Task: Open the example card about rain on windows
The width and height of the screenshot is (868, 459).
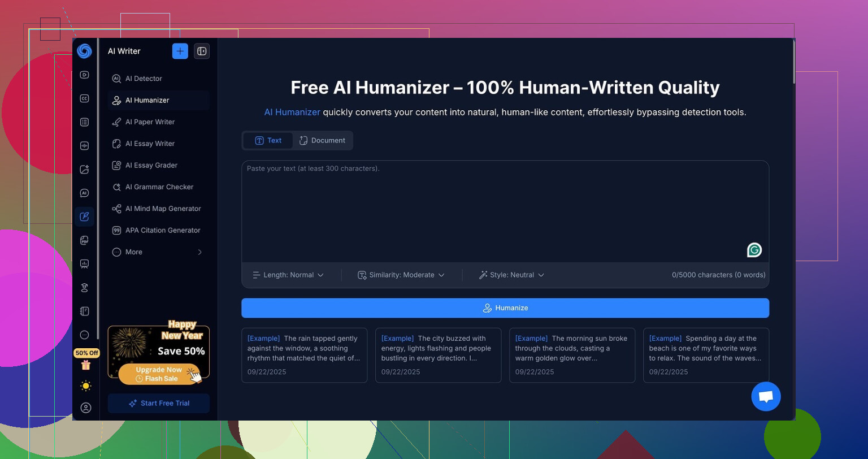Action: pos(304,355)
